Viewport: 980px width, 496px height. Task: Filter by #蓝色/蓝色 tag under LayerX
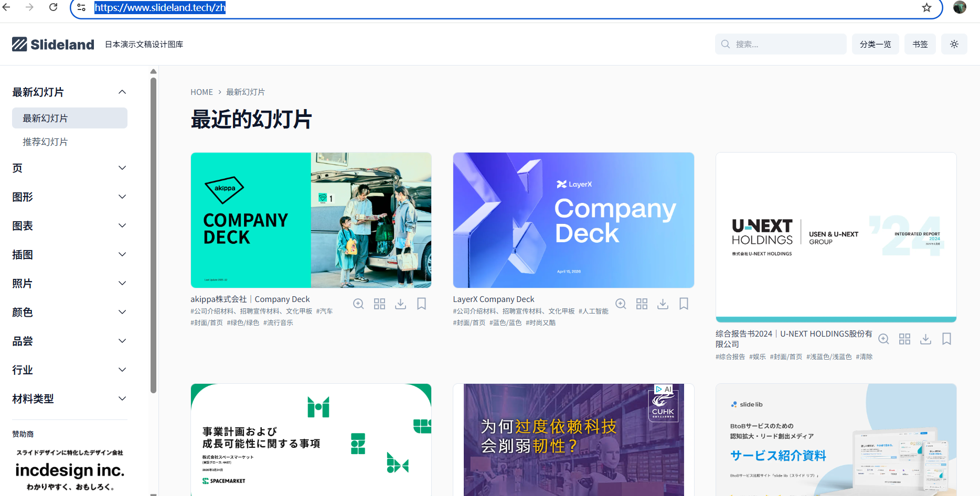click(505, 323)
